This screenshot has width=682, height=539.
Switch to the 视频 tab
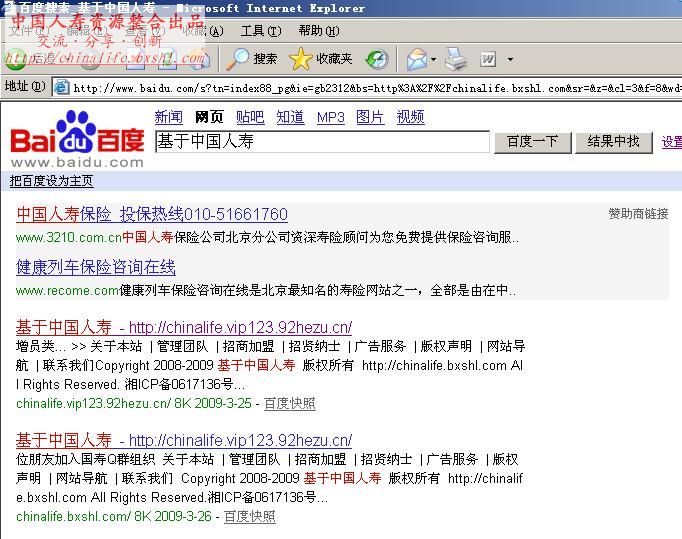click(411, 117)
